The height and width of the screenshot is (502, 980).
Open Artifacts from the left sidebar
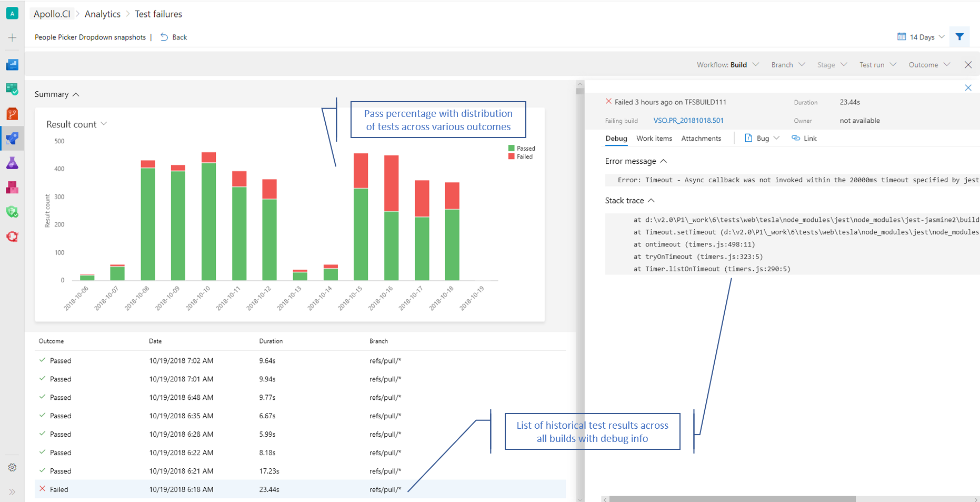pos(12,188)
